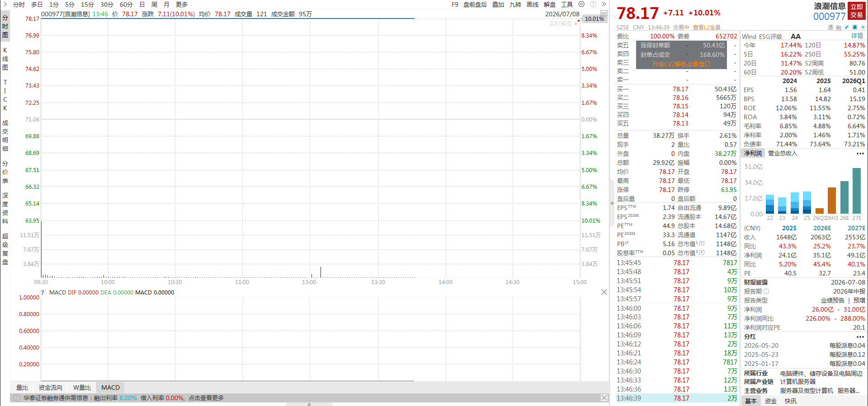Click the 融 margin trading tag
The width and height of the screenshot is (868, 406).
click(x=839, y=28)
